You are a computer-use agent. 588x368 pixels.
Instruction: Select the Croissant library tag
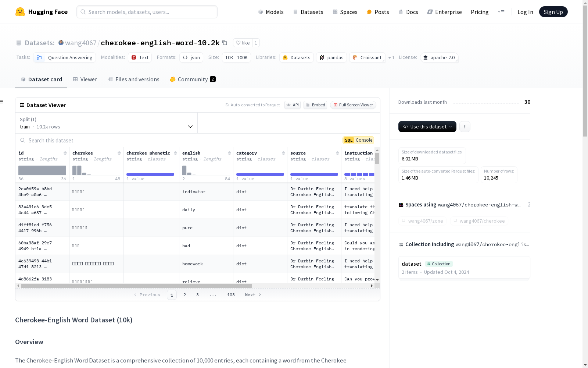(367, 57)
